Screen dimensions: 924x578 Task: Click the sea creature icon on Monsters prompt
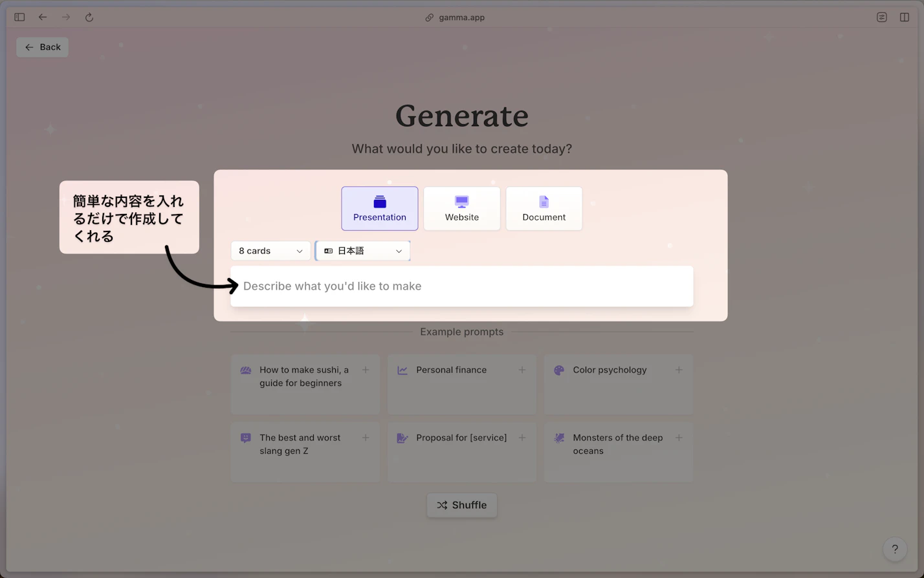coord(559,438)
